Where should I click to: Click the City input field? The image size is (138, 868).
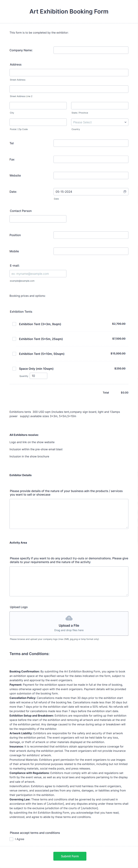(38, 106)
